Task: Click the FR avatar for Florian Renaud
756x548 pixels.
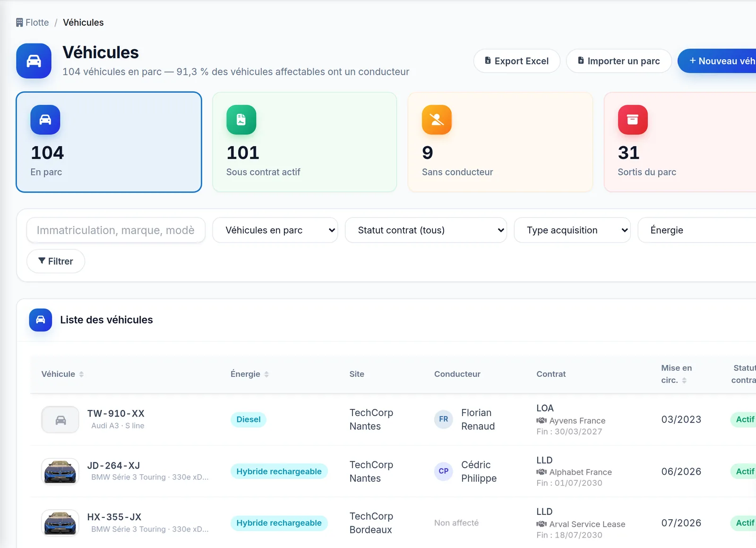Action: click(x=443, y=419)
